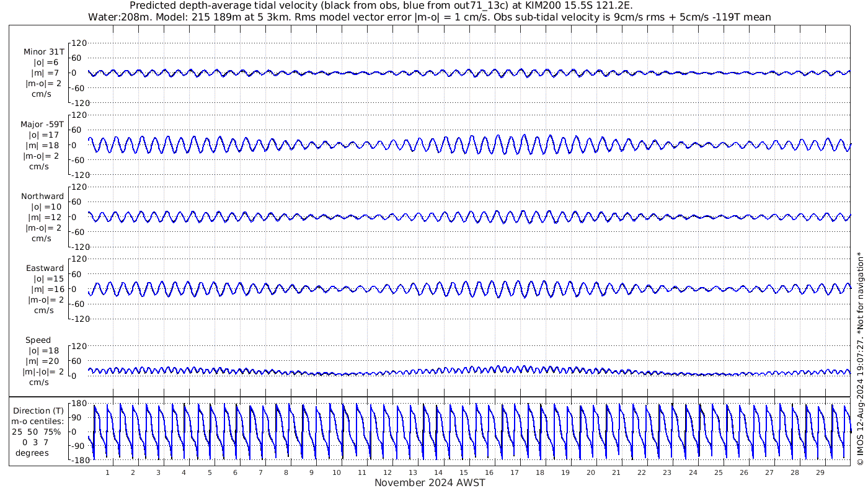The width and height of the screenshot is (868, 496).
Task: Click "|m| =7" in the Minor panel
Action: coord(46,73)
